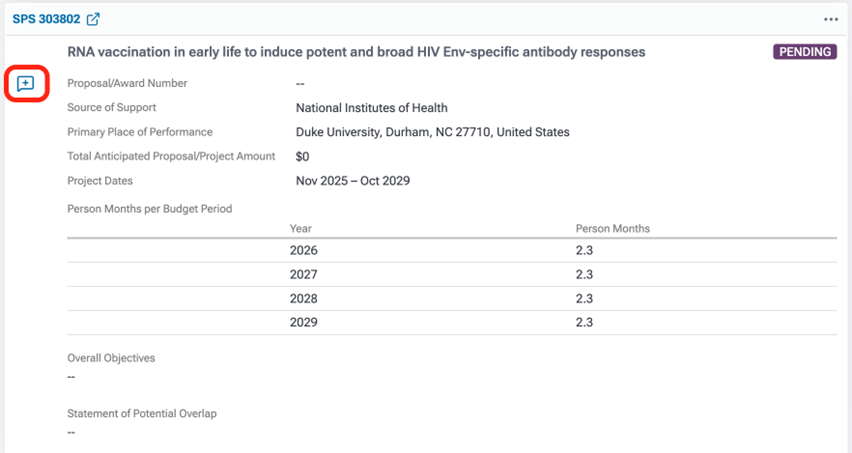Open external link icon beside SPS 303802

(93, 19)
